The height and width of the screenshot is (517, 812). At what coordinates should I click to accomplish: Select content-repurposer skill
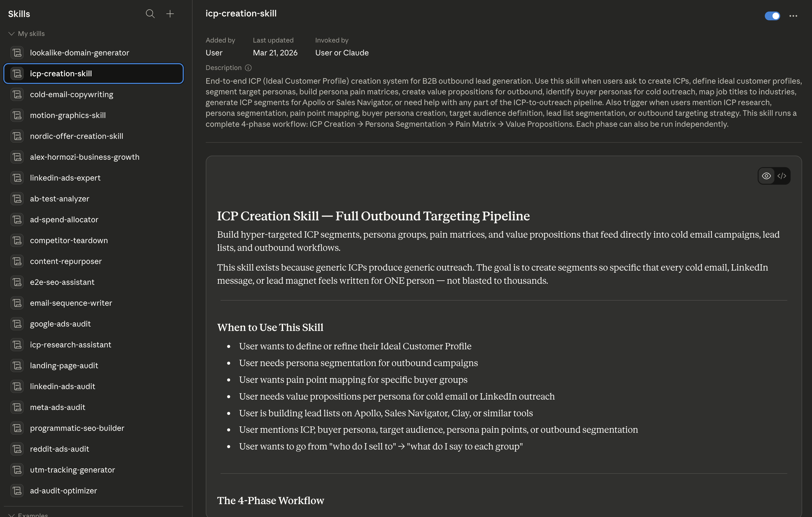point(93,261)
